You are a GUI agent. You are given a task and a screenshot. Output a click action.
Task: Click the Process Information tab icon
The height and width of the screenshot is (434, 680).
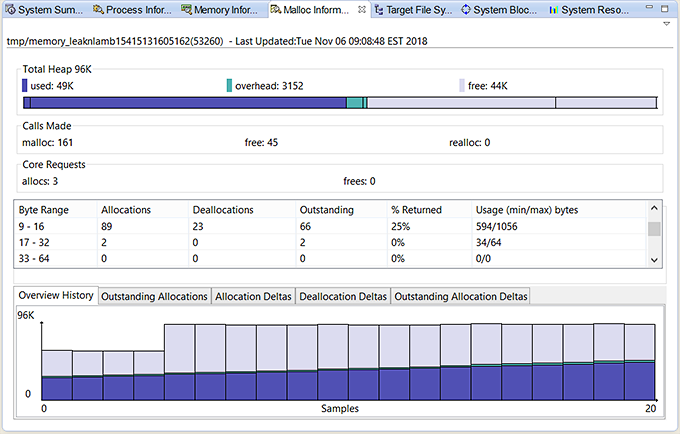[x=98, y=10]
